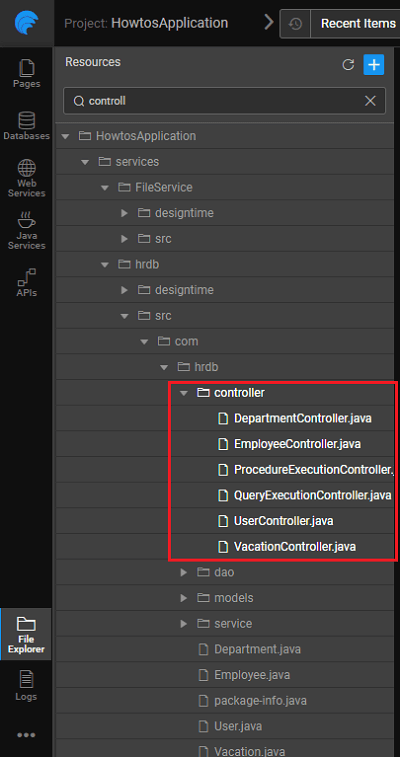Screen dimensions: 400x757
Task: Expand the models folder
Action: [183, 598]
